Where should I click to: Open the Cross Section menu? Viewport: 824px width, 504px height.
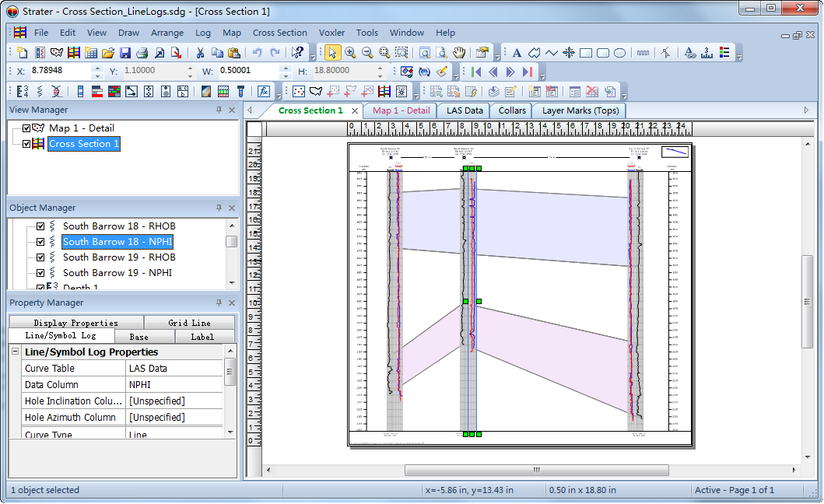click(279, 33)
